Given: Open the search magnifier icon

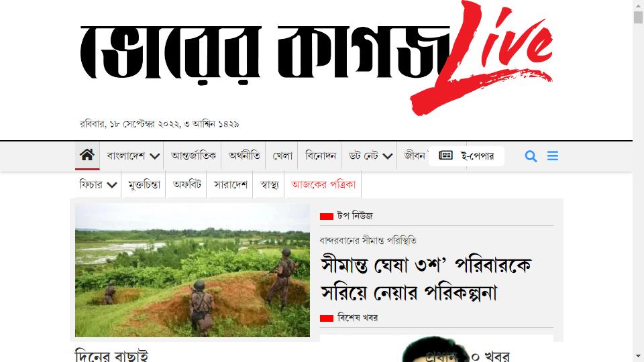Looking at the screenshot, I should tap(531, 156).
